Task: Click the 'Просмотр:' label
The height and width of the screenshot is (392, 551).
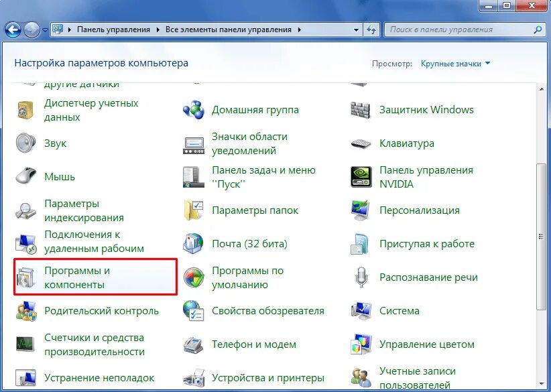Action: [392, 64]
